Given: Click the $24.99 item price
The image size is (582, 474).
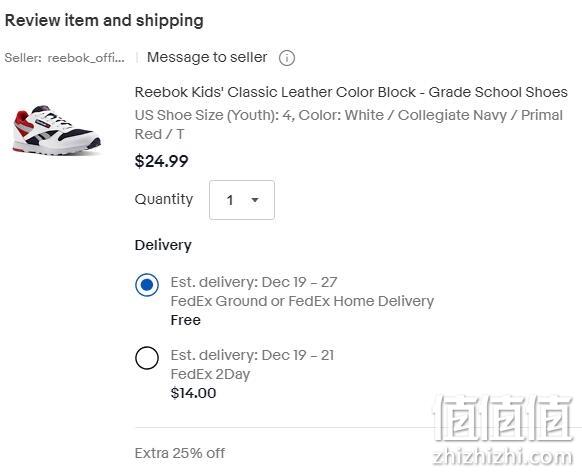Looking at the screenshot, I should (161, 161).
